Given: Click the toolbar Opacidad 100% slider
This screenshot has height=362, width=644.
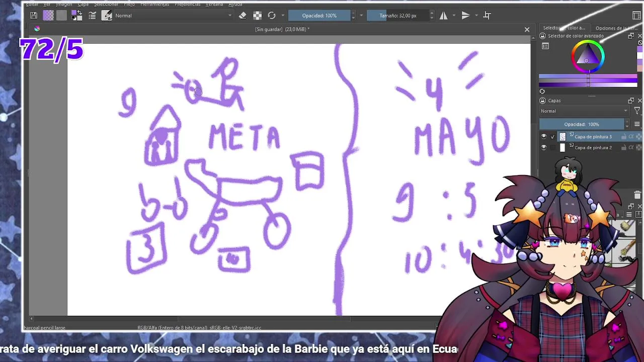Looking at the screenshot, I should click(x=319, y=16).
